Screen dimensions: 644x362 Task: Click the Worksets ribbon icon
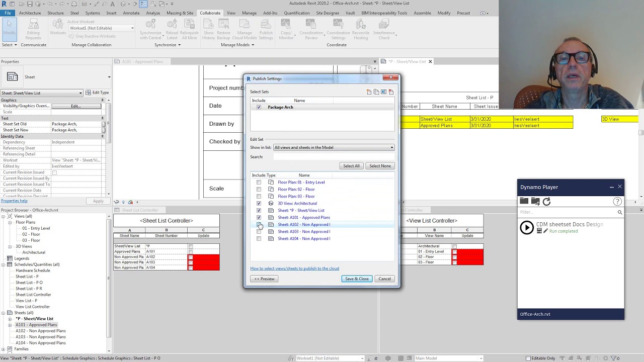tap(58, 28)
